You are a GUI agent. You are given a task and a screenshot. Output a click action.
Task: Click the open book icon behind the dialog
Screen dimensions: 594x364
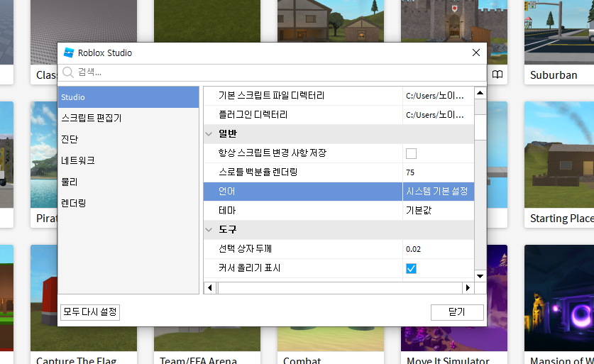[497, 75]
